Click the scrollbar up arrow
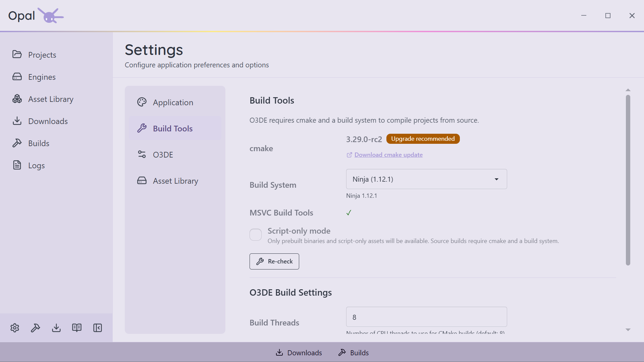Viewport: 644px width, 362px height. click(x=628, y=90)
